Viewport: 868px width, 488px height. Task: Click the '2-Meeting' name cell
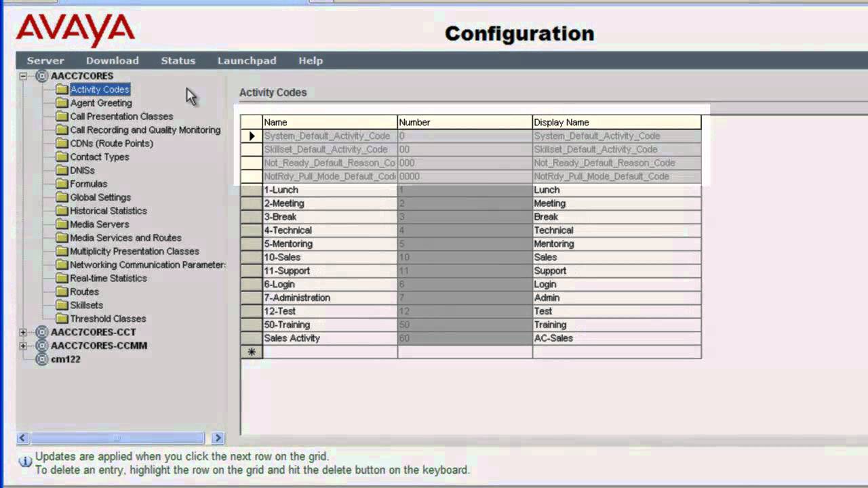[330, 203]
